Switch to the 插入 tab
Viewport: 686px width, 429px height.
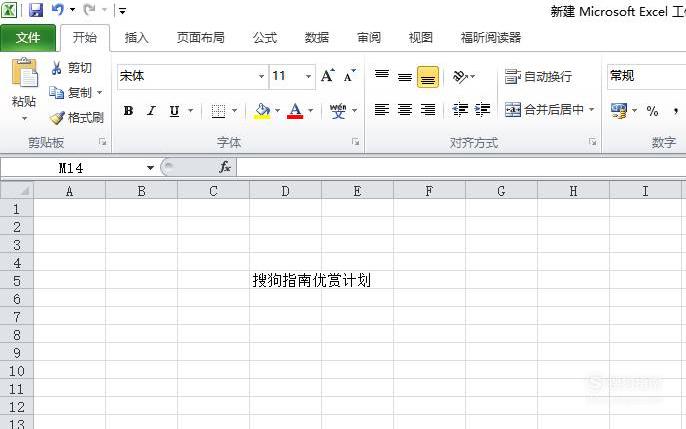click(x=136, y=38)
